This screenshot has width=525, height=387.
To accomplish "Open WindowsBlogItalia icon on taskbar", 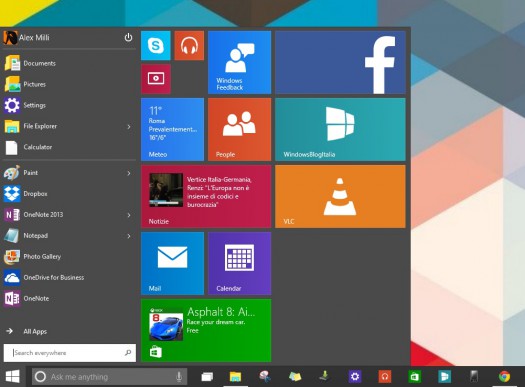I will (x=444, y=377).
